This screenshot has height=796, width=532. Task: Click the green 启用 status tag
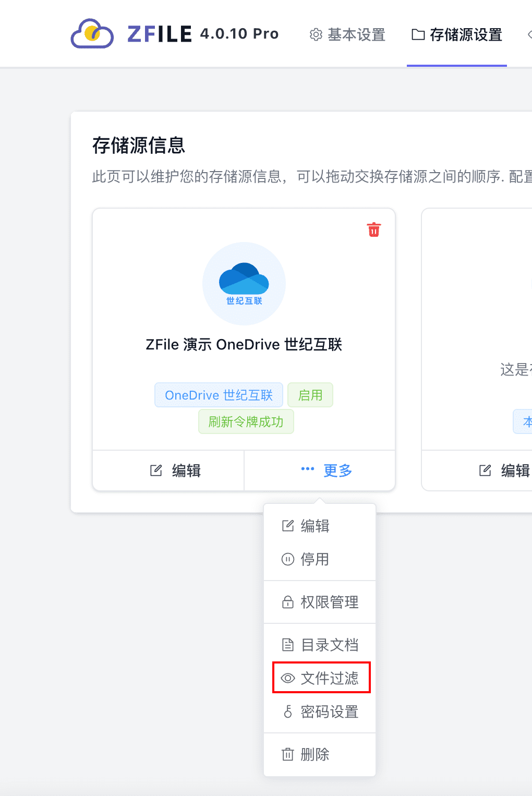point(310,395)
